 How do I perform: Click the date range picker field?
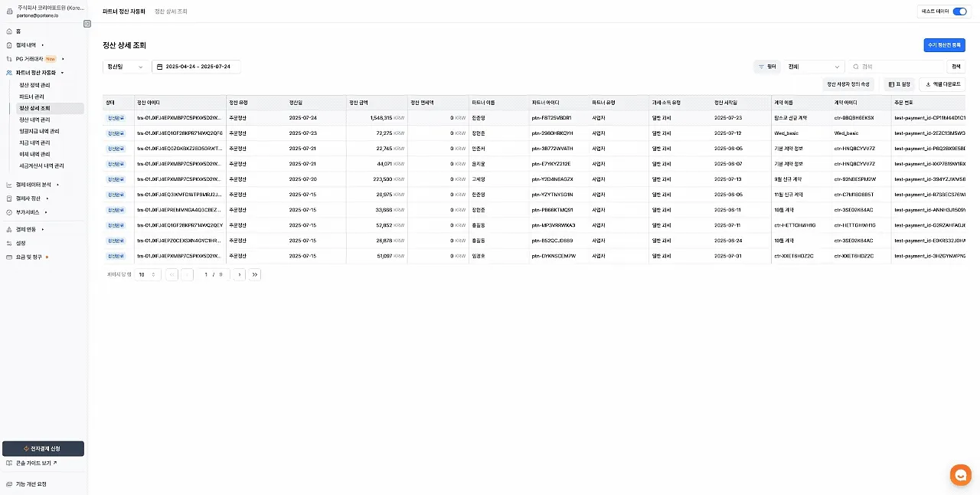point(197,67)
